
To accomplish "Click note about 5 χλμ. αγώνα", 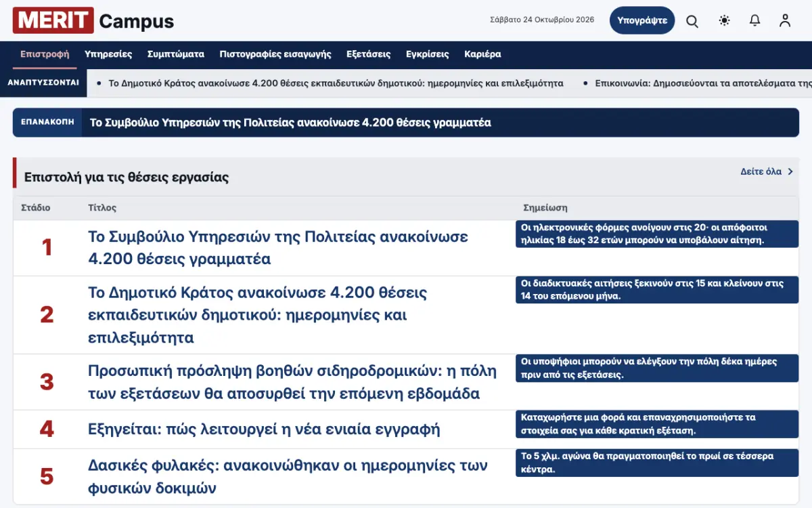I will [657, 463].
